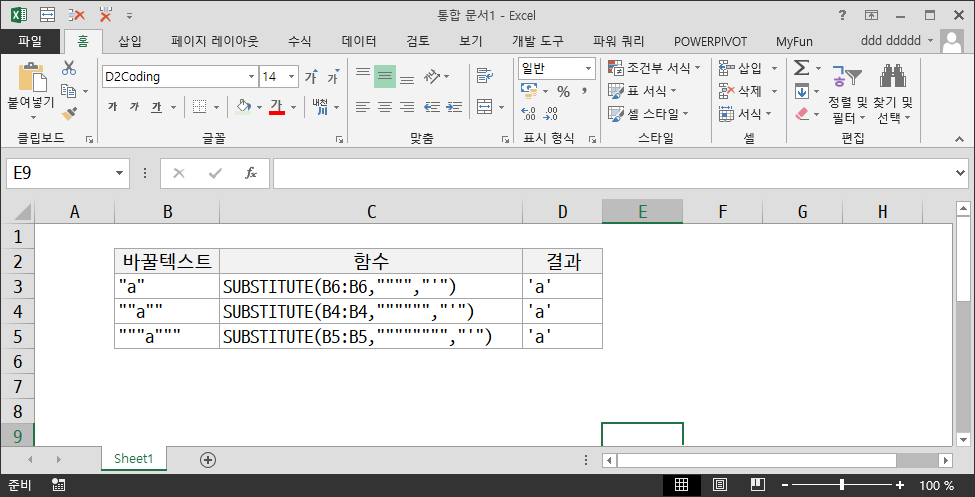Apply percent style
Image resolution: width=975 pixels, height=497 pixels.
(563, 92)
